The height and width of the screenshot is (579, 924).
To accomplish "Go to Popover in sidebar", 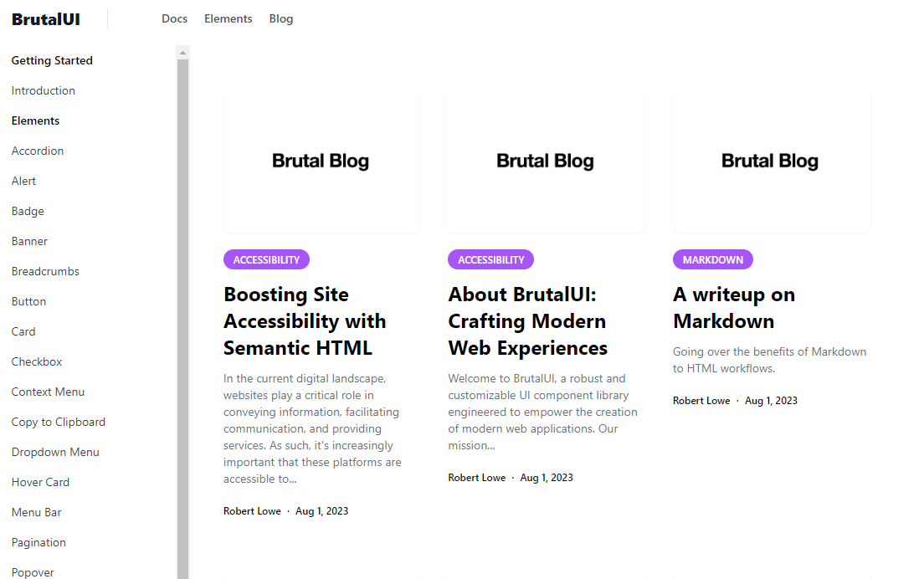I will (x=33, y=572).
